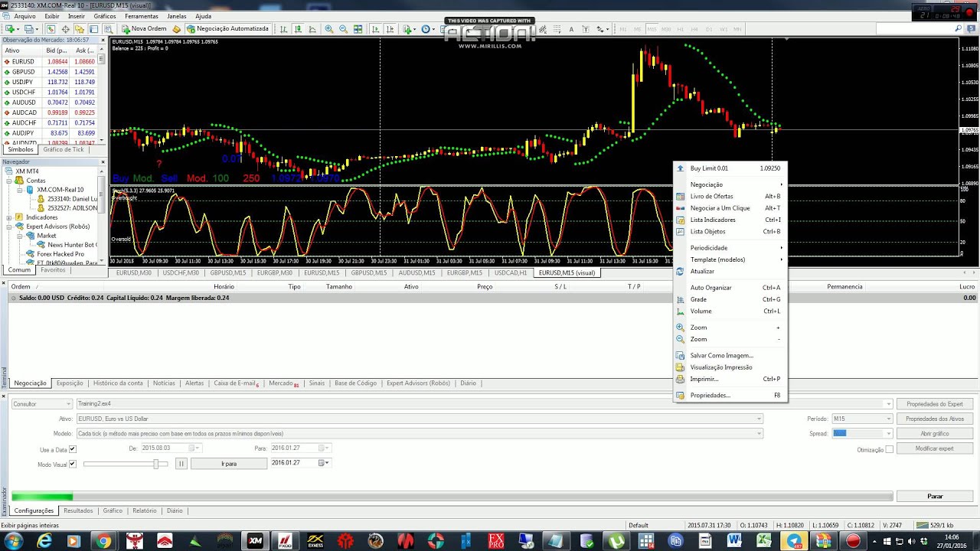Screen dimensions: 980x551
Task: Switch to the Gráfico de Tick tab
Action: pos(64,149)
